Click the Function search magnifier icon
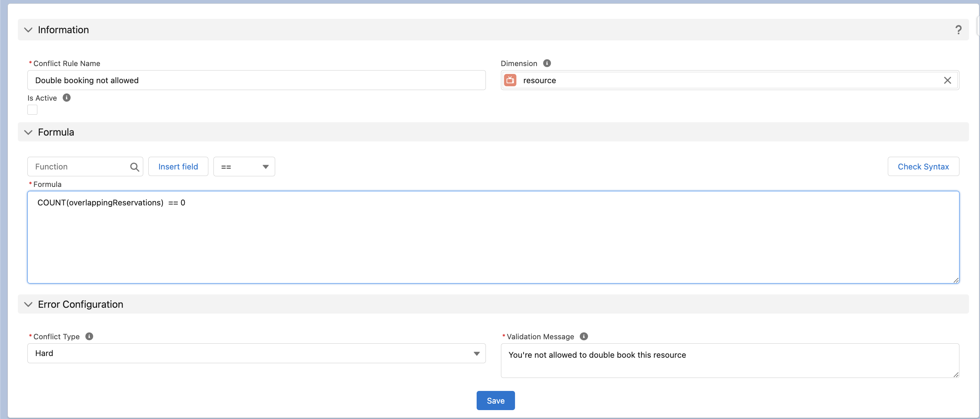Image resolution: width=980 pixels, height=419 pixels. click(x=134, y=167)
